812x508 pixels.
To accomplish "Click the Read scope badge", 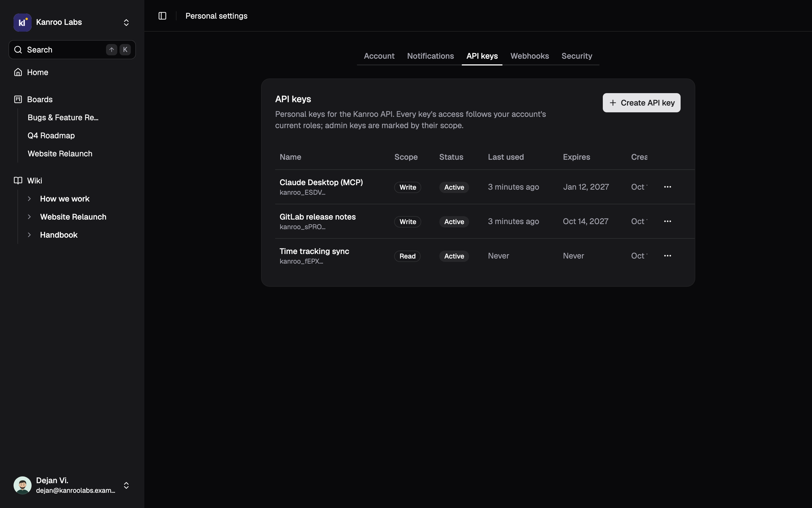I will (x=407, y=256).
